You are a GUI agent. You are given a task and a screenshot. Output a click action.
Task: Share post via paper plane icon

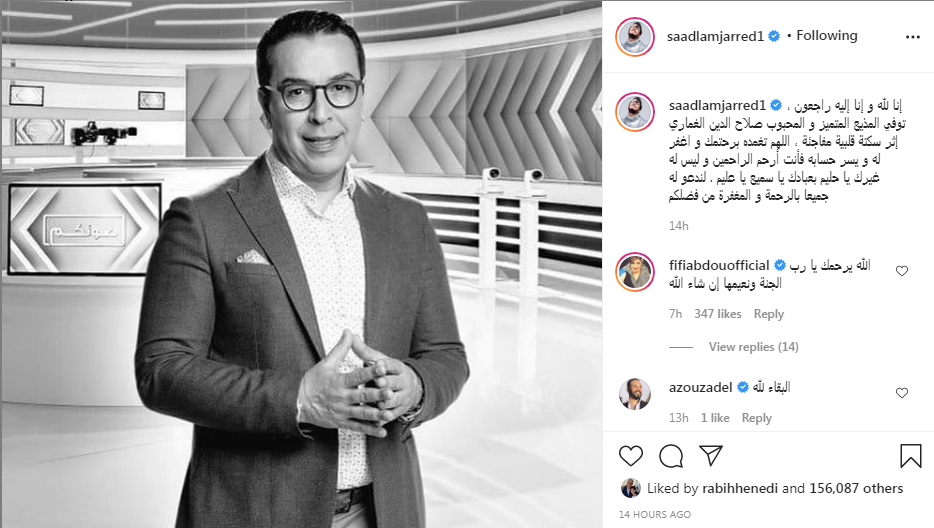coord(711,455)
